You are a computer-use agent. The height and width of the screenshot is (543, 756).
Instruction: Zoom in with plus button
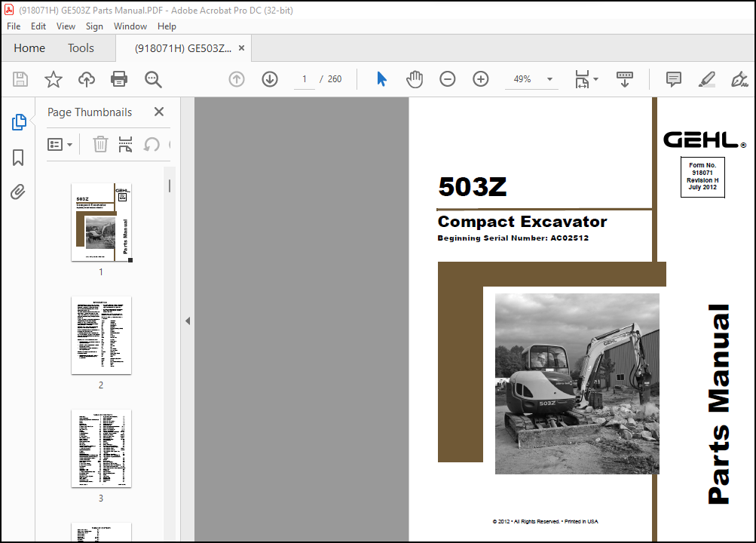[x=481, y=79]
